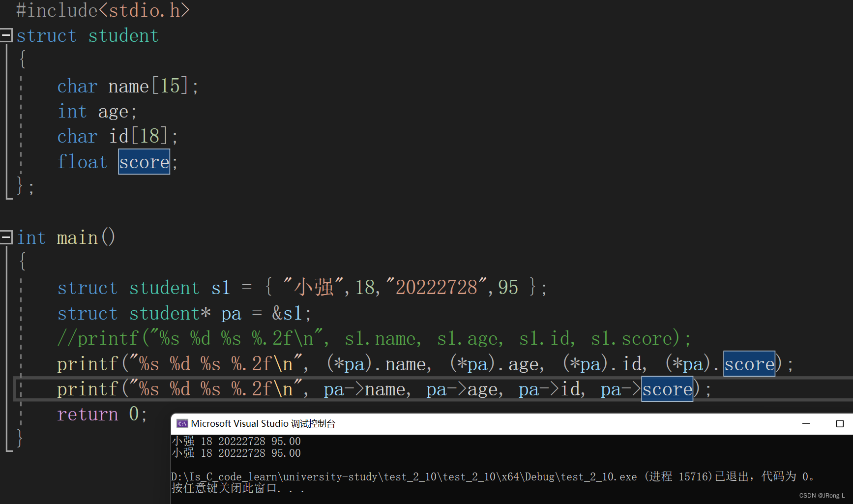The width and height of the screenshot is (853, 504).
Task: Click the Microsoft Visual Studio console title
Action: (x=263, y=423)
